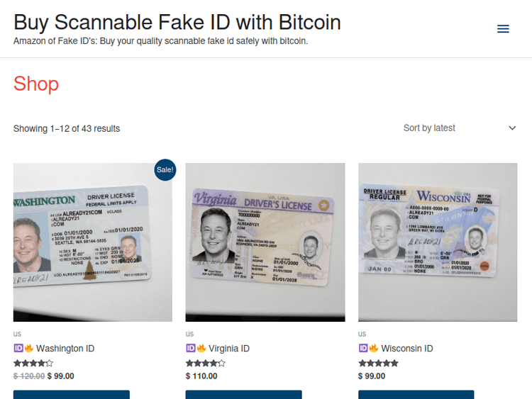Image resolution: width=532 pixels, height=399 pixels.
Task: Open the Washington ID product title link
Action: pos(65,349)
